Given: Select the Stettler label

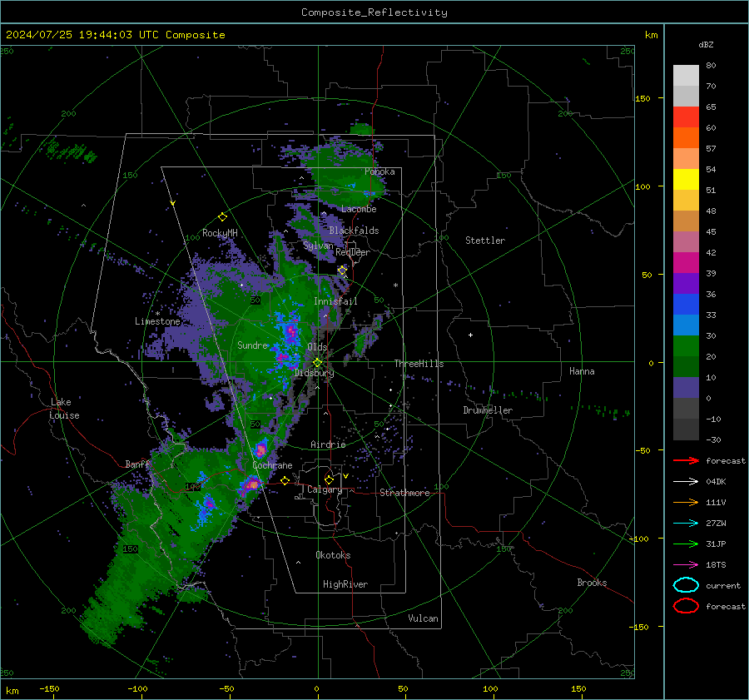Looking at the screenshot, I should (485, 241).
